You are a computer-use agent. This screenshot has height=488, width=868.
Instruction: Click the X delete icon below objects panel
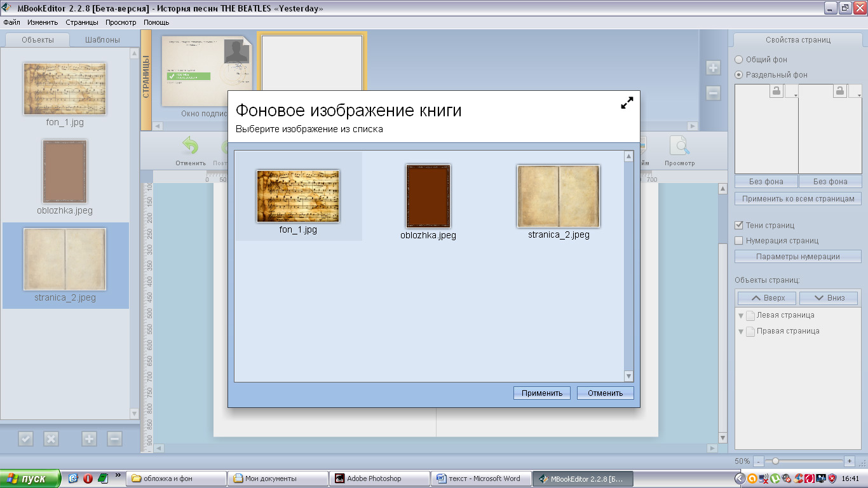click(51, 438)
